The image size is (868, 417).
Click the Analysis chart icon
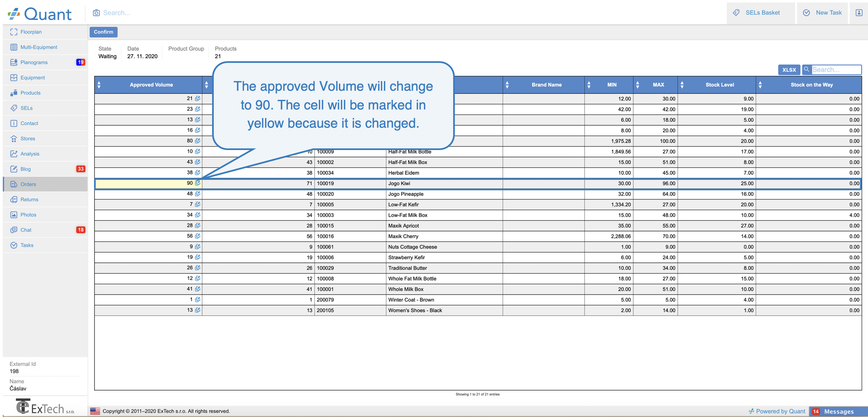click(14, 154)
